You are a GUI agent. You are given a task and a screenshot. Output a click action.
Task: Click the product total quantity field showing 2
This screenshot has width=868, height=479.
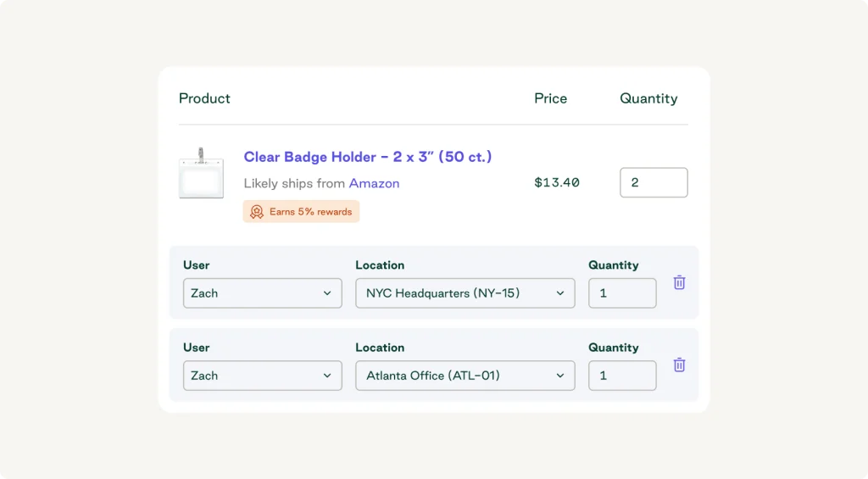[654, 182]
